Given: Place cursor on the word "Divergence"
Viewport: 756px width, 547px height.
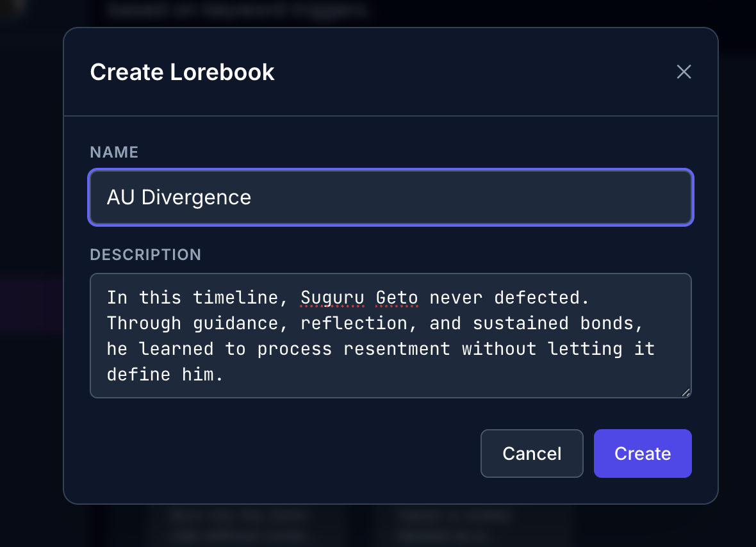Looking at the screenshot, I should [x=196, y=197].
